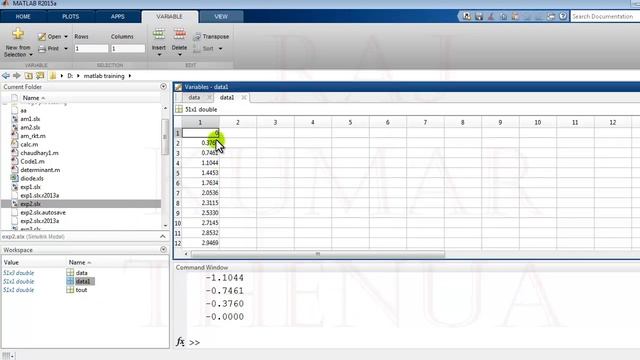The height and width of the screenshot is (360, 640).
Task: Open the New from Selection dropdown
Action: 31,55
